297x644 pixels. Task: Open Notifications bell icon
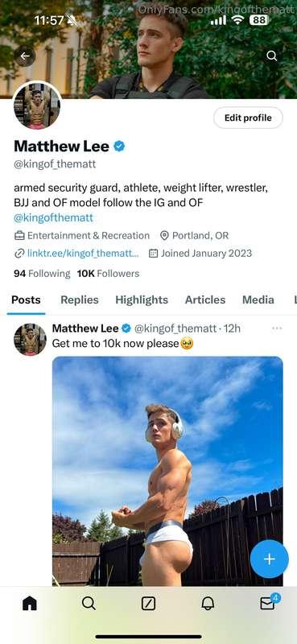(x=208, y=603)
